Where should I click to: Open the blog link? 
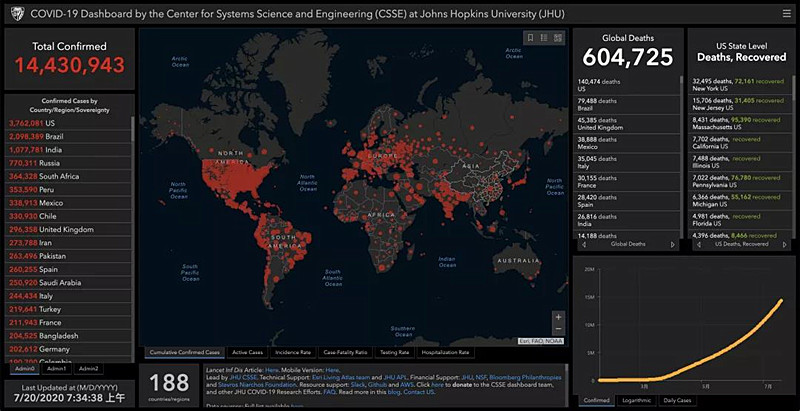[394, 392]
